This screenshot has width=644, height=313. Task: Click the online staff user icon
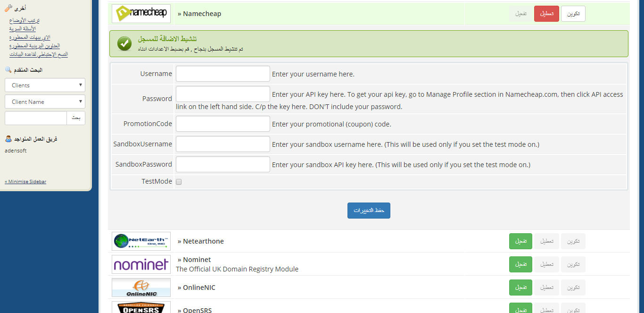click(x=8, y=139)
